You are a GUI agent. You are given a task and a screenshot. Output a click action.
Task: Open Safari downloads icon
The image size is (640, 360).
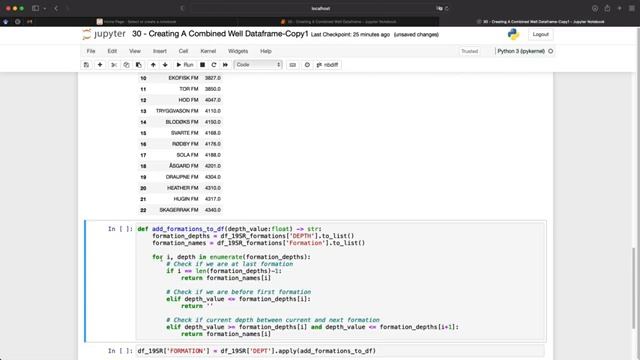[595, 8]
